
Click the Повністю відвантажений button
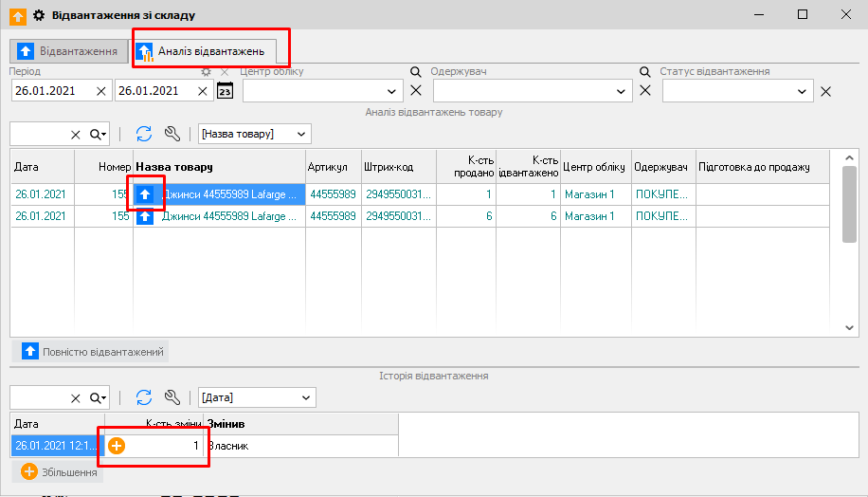click(93, 352)
